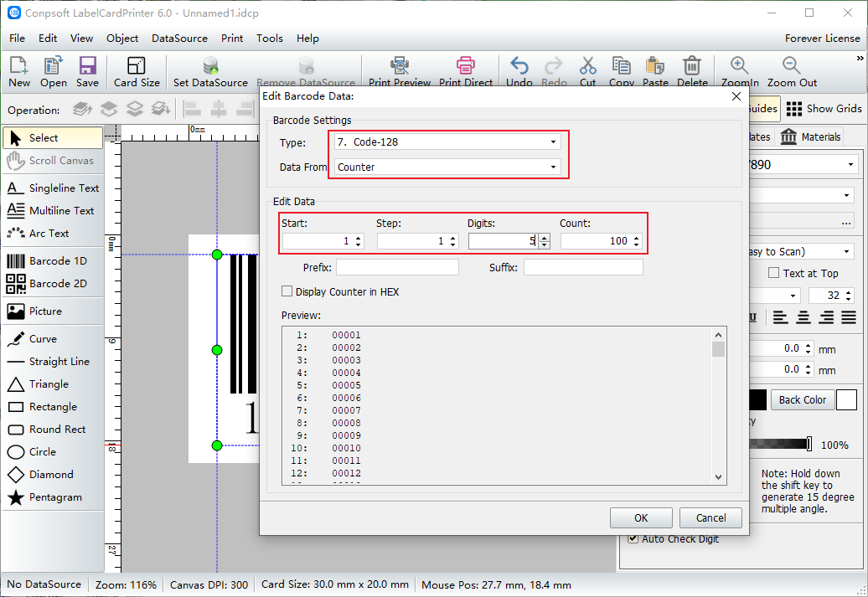Image resolution: width=868 pixels, height=597 pixels.
Task: Click Set DataSource toolbar icon
Action: click(x=210, y=72)
